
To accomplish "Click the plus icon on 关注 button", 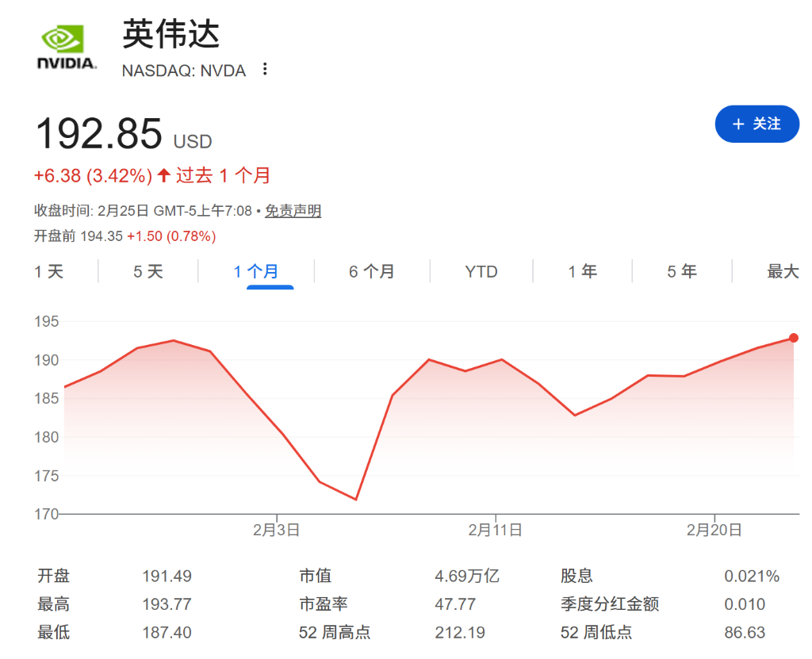I will coord(738,125).
